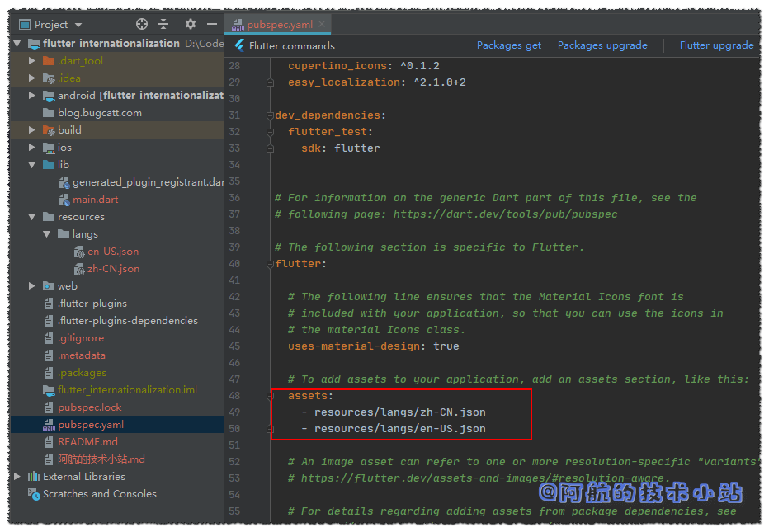This screenshot has width=769, height=532.
Task: Collapse all nodes in Project panel
Action: click(163, 25)
